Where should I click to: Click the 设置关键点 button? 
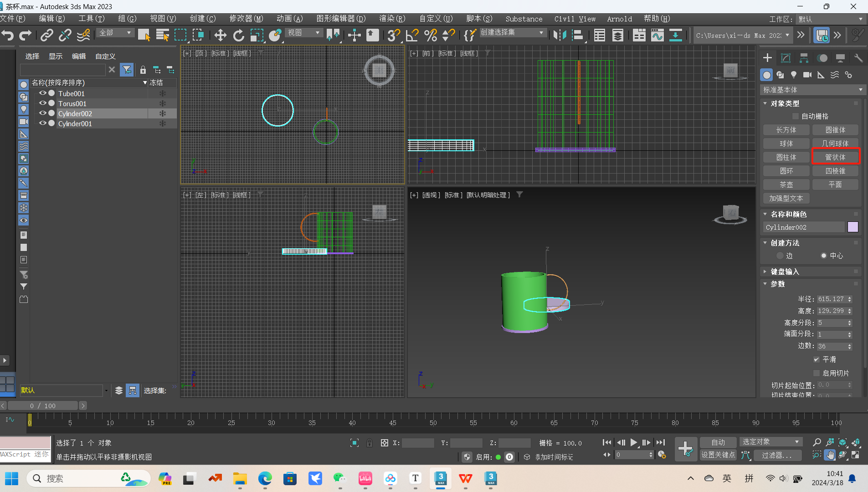[x=718, y=455]
